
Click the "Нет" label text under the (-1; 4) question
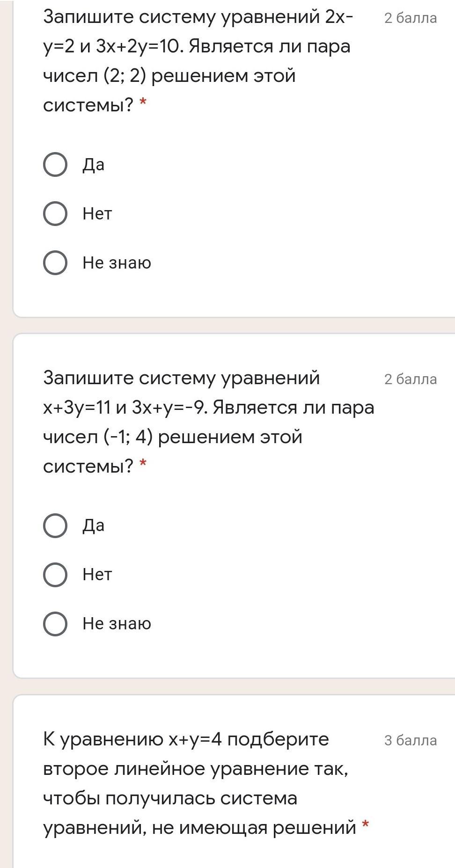97,575
